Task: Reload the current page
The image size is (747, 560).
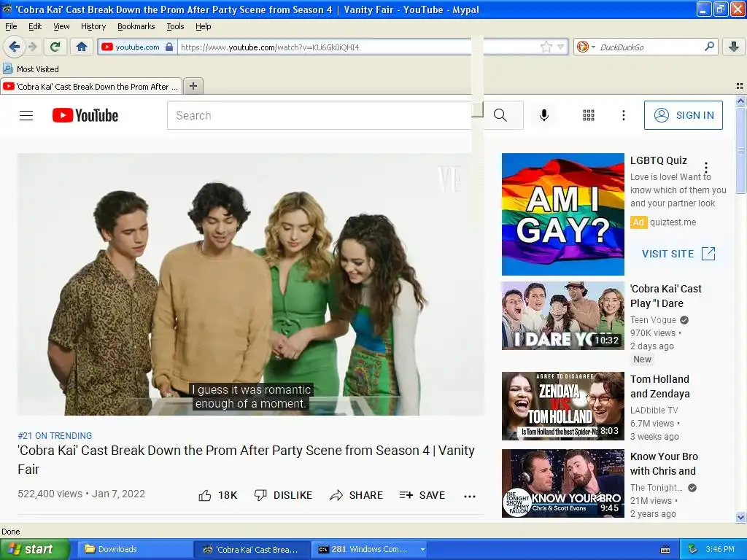Action: (x=55, y=47)
